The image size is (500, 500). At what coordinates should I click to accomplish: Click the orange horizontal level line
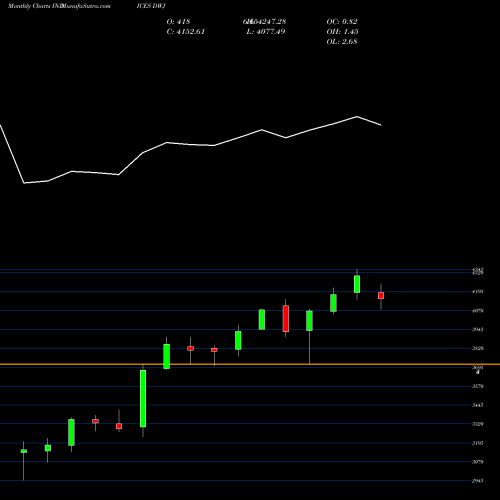tap(250, 364)
